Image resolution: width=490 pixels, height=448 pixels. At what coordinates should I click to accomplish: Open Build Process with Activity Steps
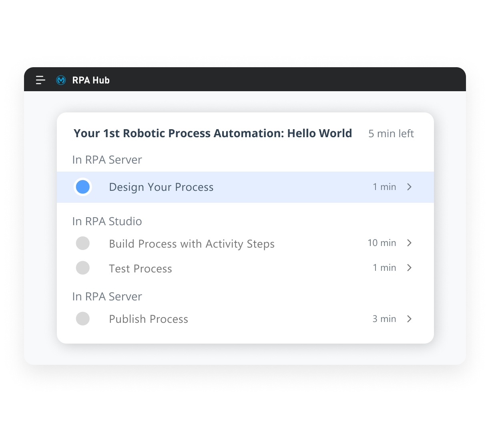(x=245, y=243)
